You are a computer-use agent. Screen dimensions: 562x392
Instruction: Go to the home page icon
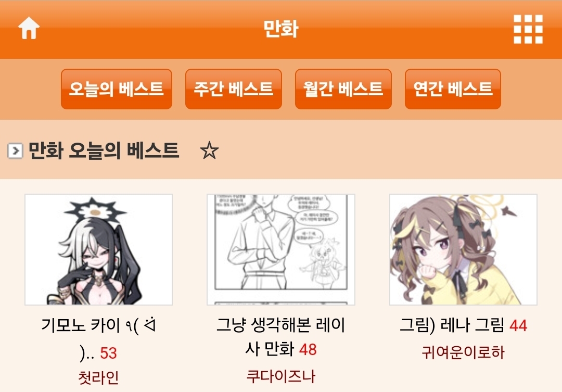pos(29,28)
